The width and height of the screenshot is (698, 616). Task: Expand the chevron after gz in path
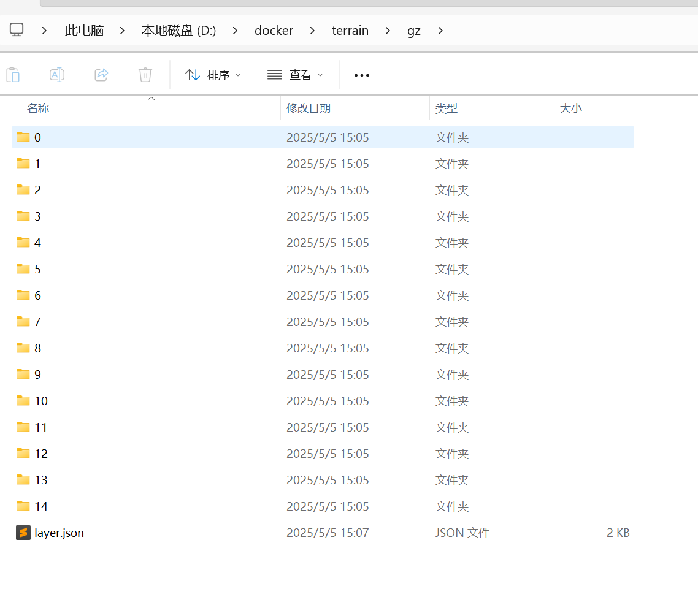point(440,30)
